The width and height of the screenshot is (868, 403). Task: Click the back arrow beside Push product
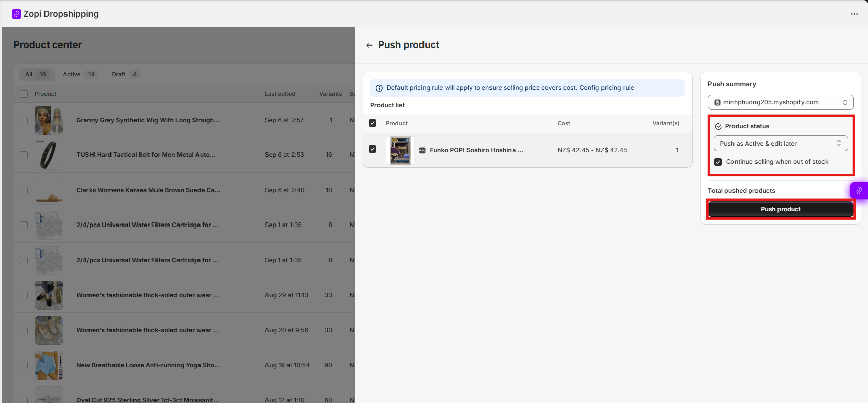coord(369,45)
